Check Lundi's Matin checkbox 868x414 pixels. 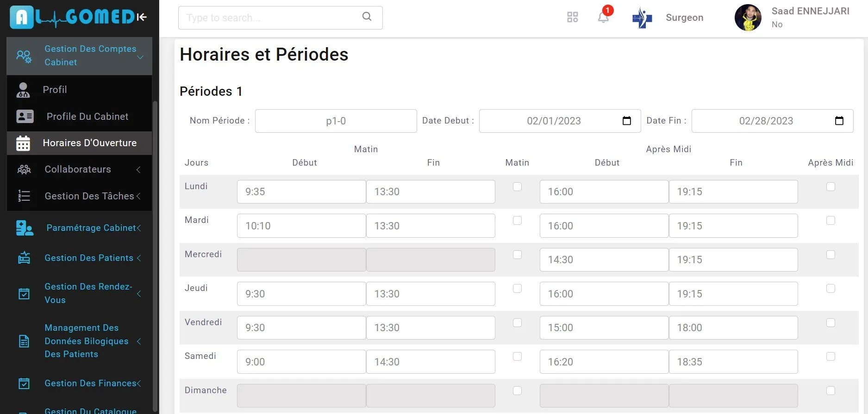pyautogui.click(x=517, y=187)
